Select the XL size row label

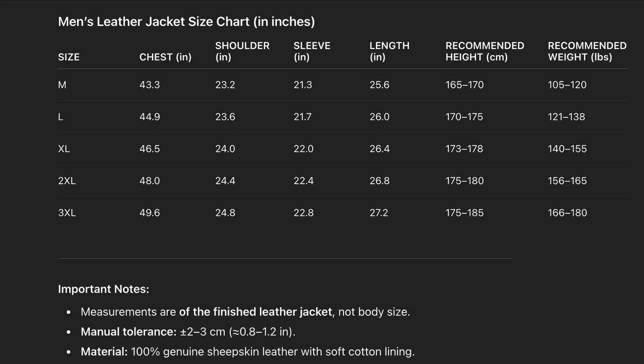click(x=64, y=149)
